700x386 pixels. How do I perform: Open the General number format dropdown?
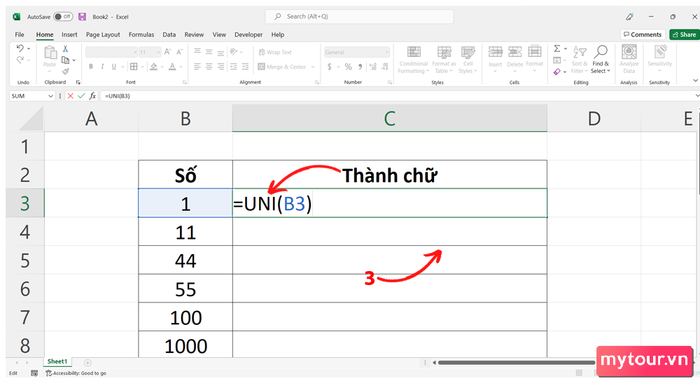[x=387, y=52]
